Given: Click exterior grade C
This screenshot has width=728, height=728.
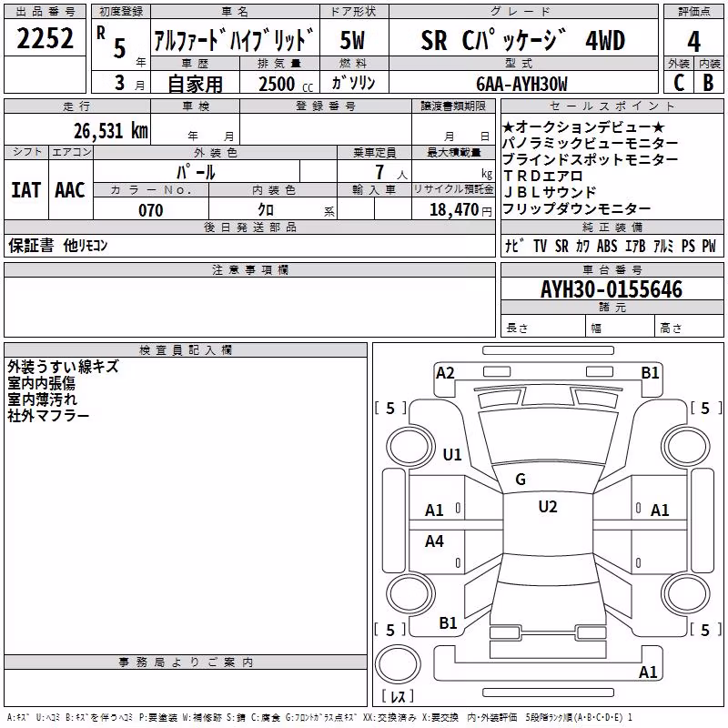Looking at the screenshot, I should point(679,83).
